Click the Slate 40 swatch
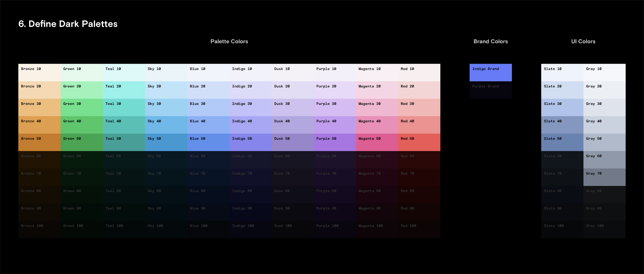The height and width of the screenshot is (274, 644). [x=562, y=125]
